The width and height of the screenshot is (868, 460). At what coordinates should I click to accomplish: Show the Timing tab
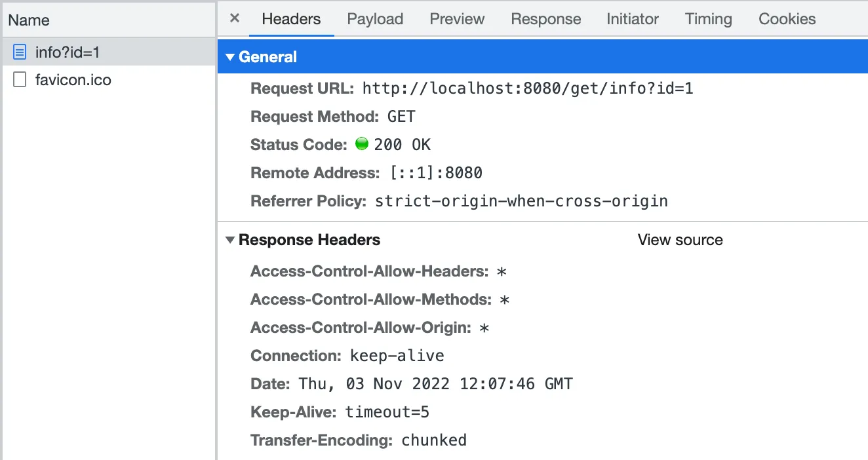click(708, 19)
